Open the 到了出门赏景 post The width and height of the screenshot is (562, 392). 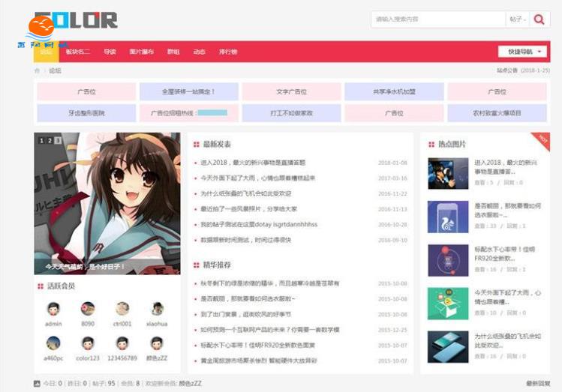tap(245, 314)
